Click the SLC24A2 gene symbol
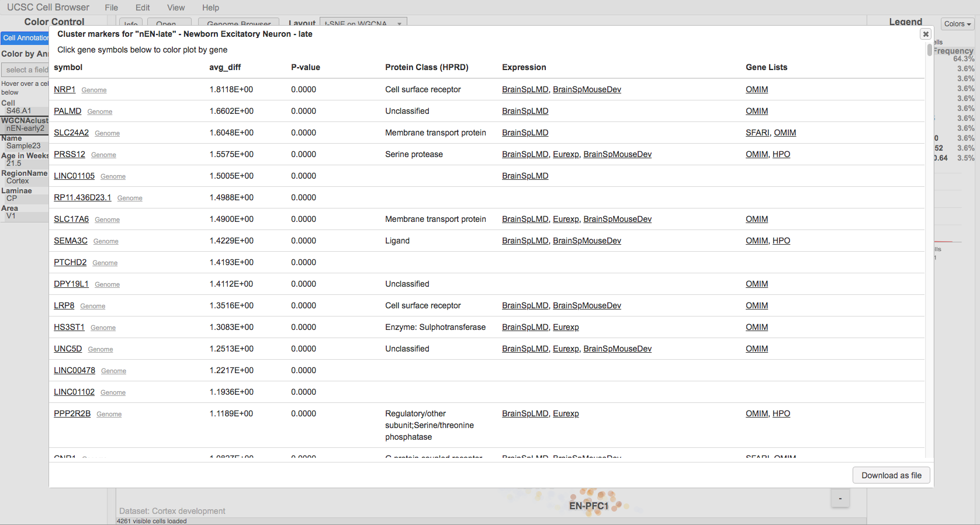Screen dimensions: 980x525 click(71, 133)
